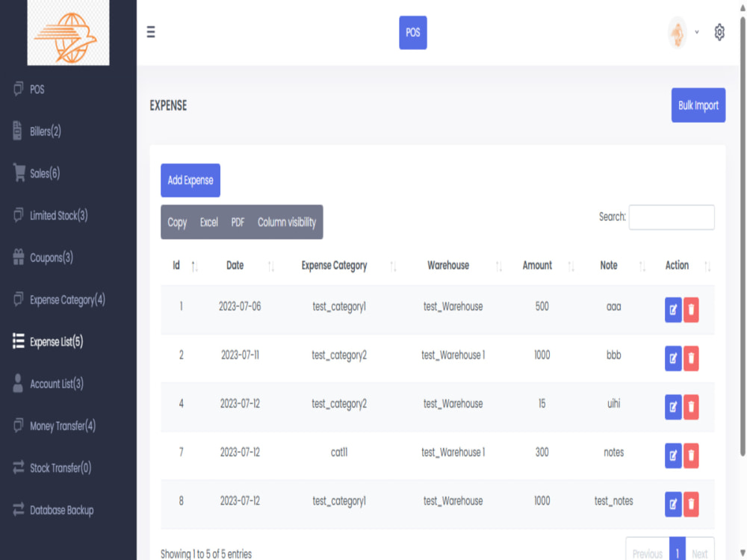747x560 pixels.
Task: Edit expense row with note uihi
Action: click(673, 407)
